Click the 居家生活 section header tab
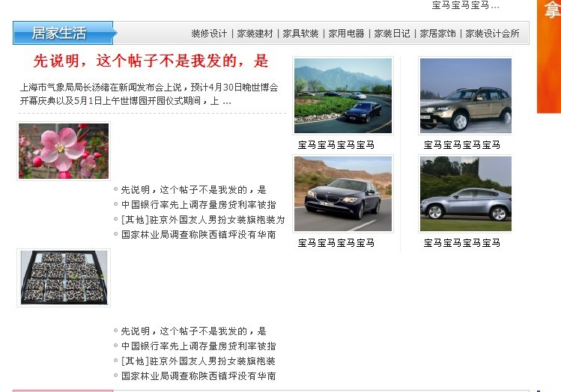The height and width of the screenshot is (392, 561). 64,33
